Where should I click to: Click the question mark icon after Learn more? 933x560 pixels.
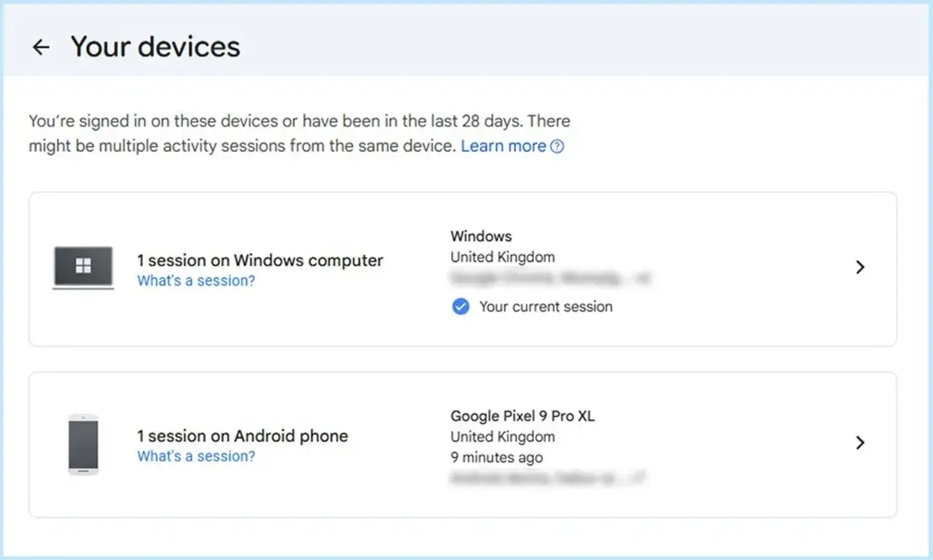coord(557,147)
